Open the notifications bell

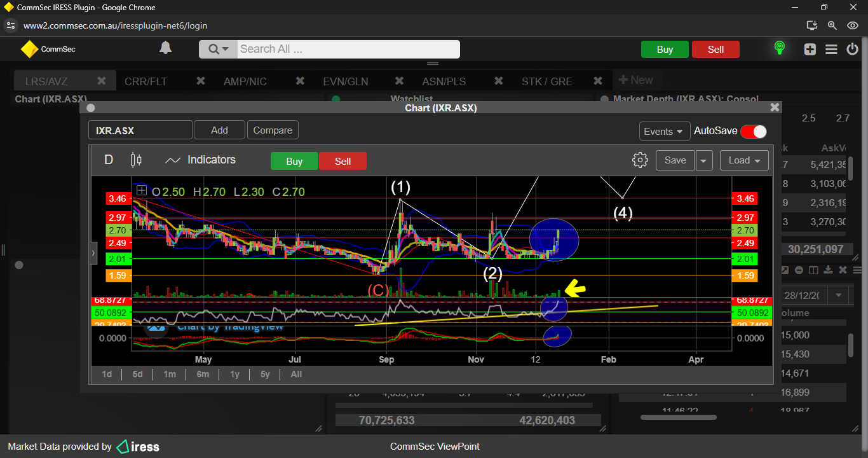pyautogui.click(x=165, y=48)
